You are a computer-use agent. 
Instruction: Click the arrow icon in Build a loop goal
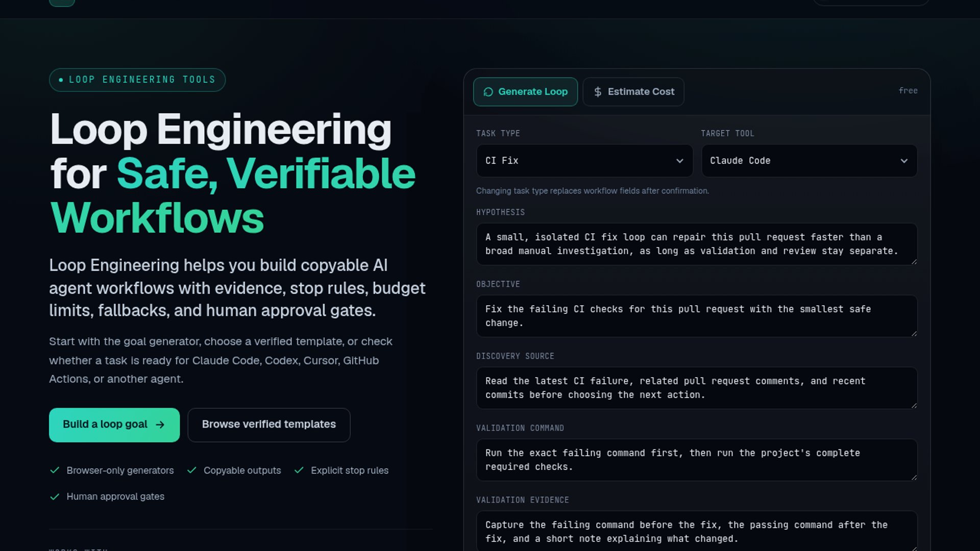coord(160,425)
